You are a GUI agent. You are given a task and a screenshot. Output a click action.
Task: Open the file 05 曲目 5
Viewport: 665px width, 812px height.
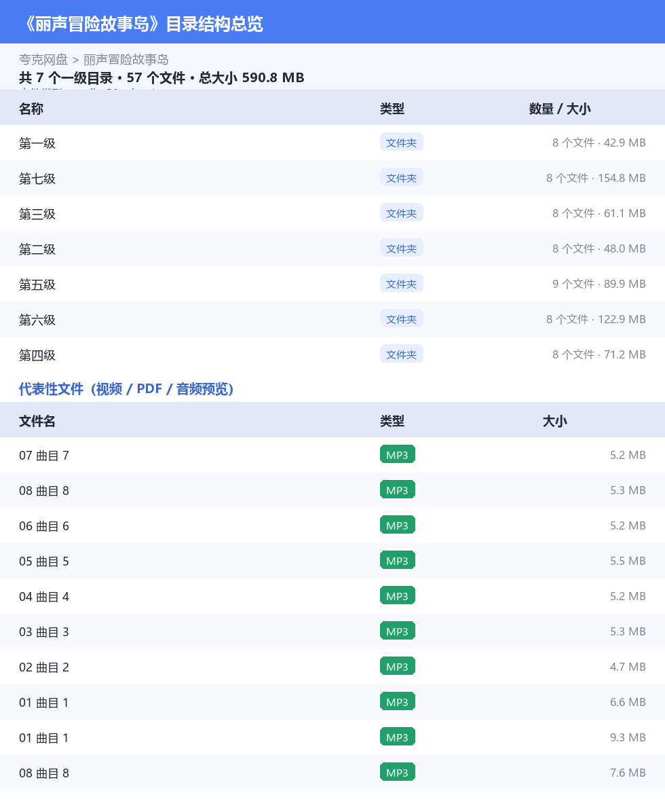click(x=332, y=561)
